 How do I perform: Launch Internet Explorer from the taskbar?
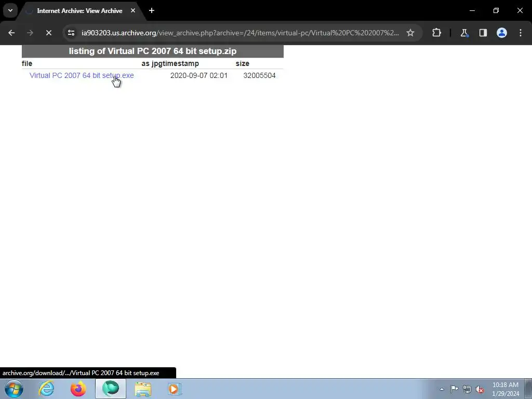[x=46, y=389]
